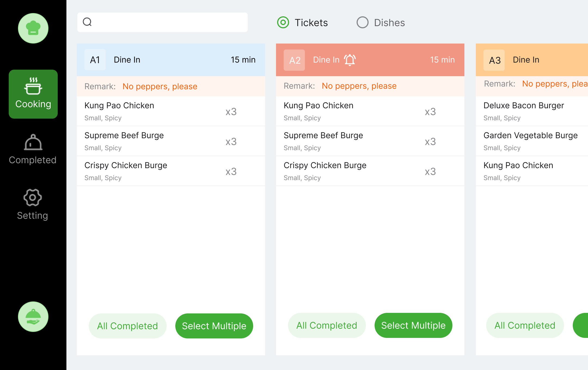
Task: Open the Settings gear icon
Action: click(33, 198)
